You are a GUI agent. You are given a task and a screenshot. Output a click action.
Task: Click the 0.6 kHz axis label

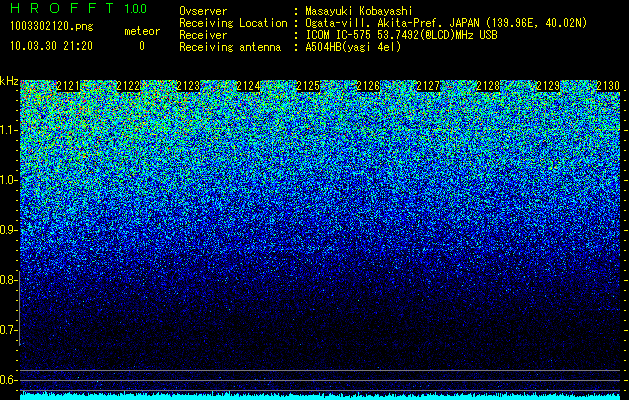pyautogui.click(x=8, y=380)
